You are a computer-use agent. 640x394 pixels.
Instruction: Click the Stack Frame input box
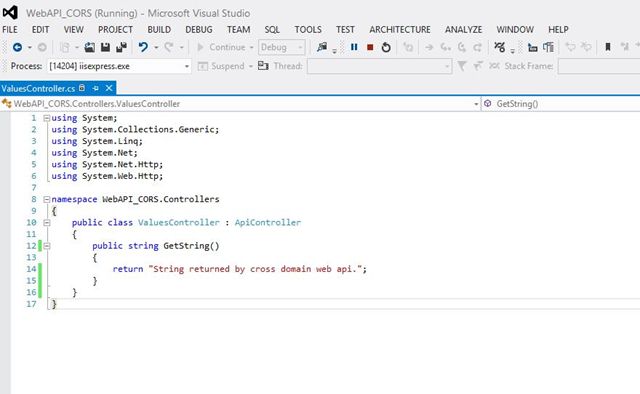pos(599,66)
